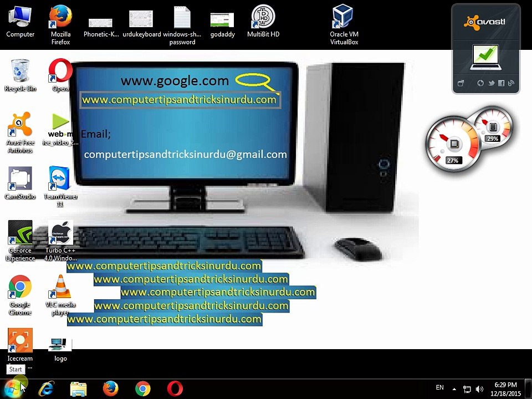532x399 pixels.
Task: Open Avast Free Antivirus shortcut
Action: point(20,132)
